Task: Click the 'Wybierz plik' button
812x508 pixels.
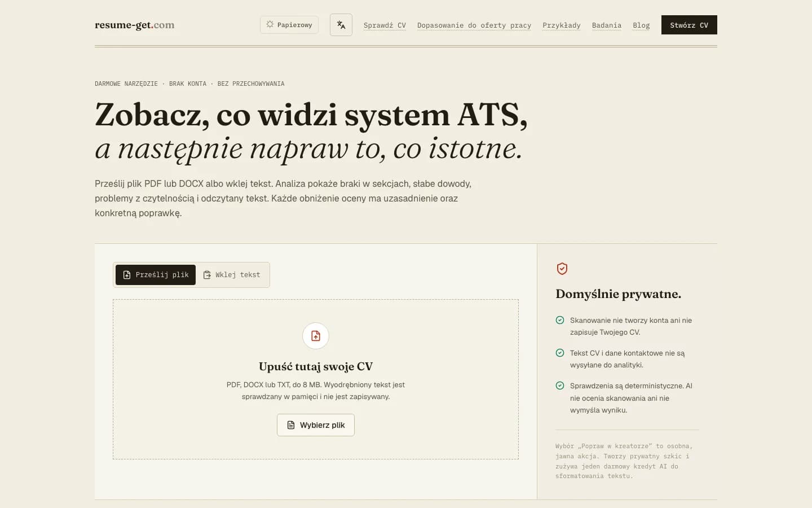Action: coord(316,425)
